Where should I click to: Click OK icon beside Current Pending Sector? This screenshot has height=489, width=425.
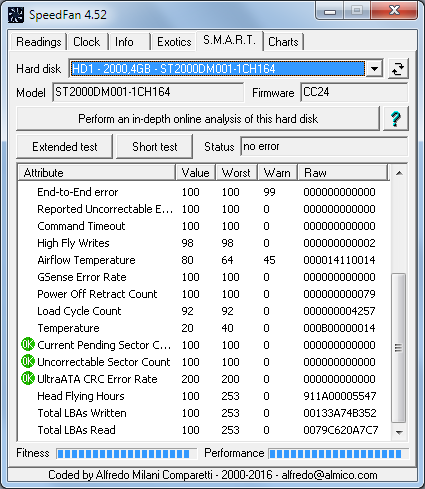click(28, 345)
